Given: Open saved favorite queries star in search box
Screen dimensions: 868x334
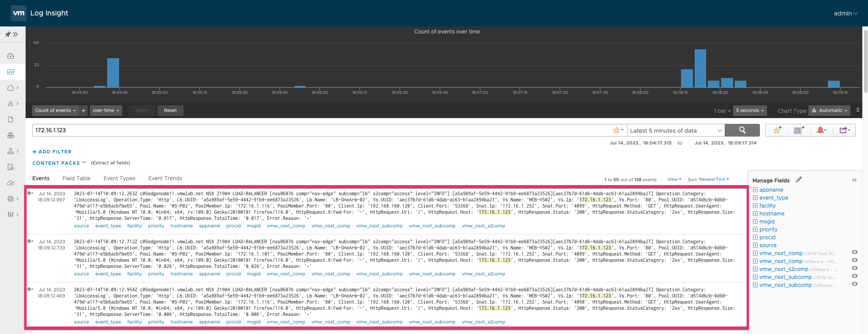Looking at the screenshot, I should click(x=617, y=130).
